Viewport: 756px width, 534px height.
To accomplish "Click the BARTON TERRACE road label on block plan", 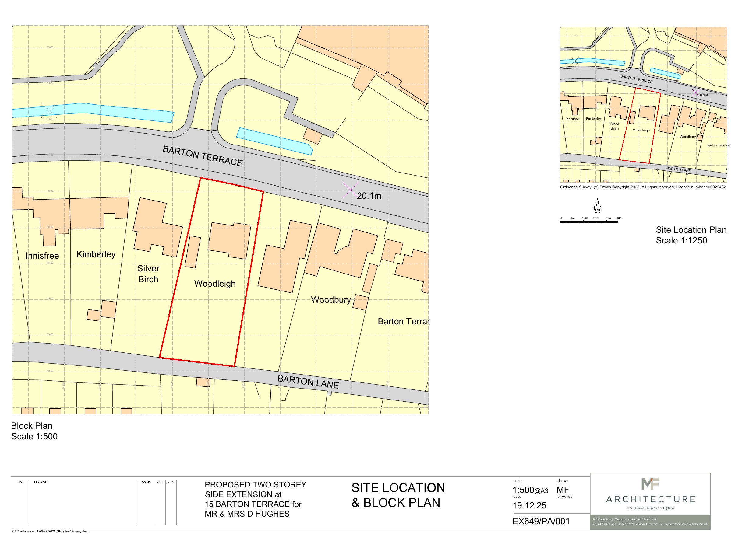I will tap(203, 156).
